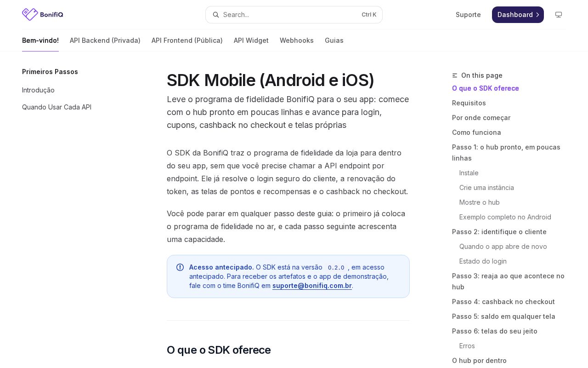This screenshot has height=368, width=588.
Task: Jump to the Requisitos section
Action: coord(469,103)
